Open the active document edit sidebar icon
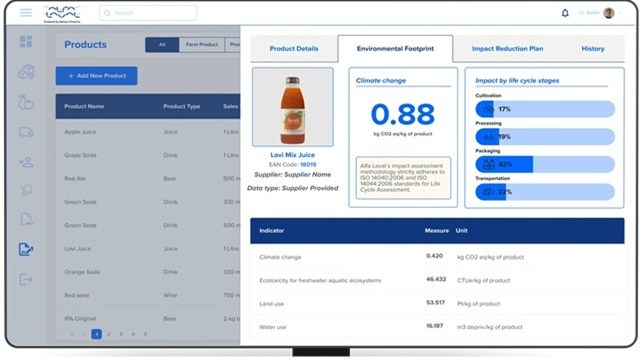This screenshot has height=360, width=640. coord(26,249)
